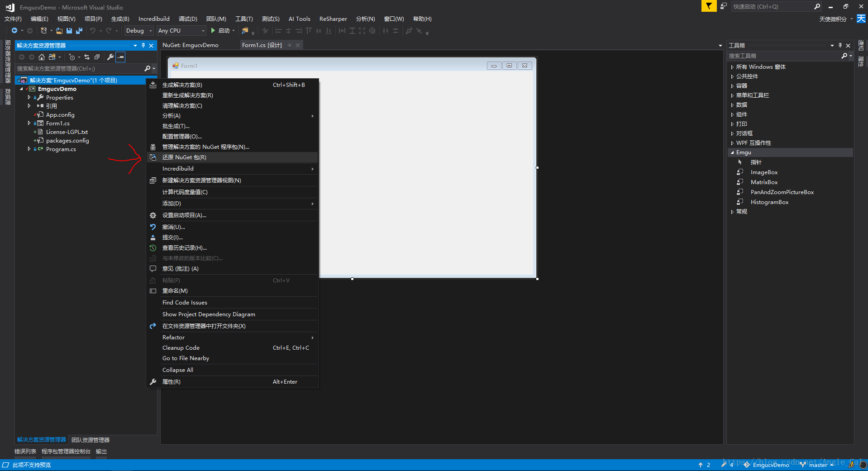Image resolution: width=868 pixels, height=471 pixels.
Task: Choose 生成解决方案(B) from context menu
Action: pos(233,85)
